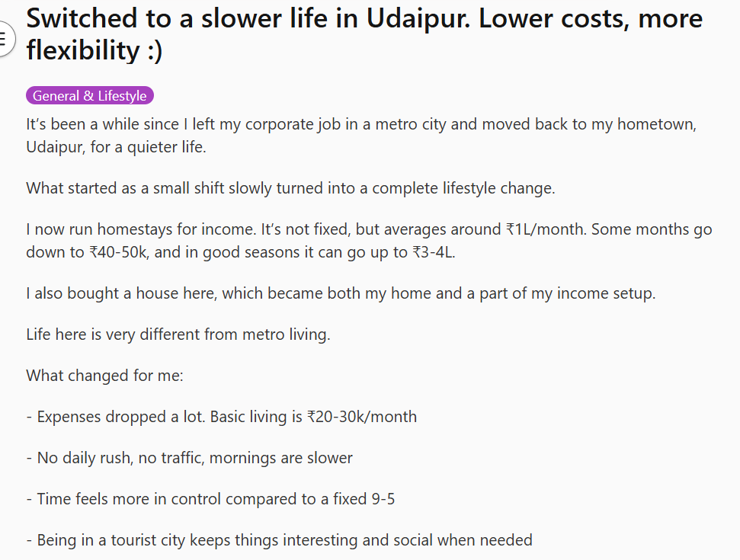Screen dimensions: 740x560
Task: Click the 'No daily rush, no traffic' bullet
Action: [189, 458]
